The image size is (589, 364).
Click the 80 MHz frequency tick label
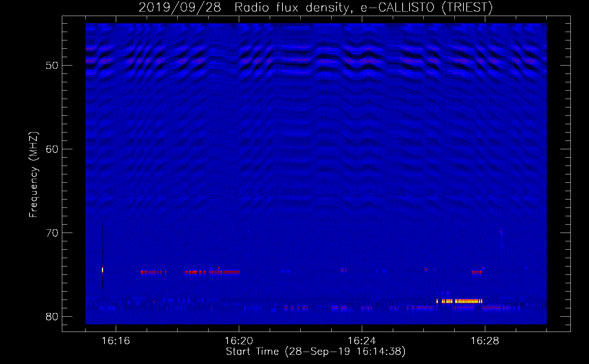click(x=52, y=317)
